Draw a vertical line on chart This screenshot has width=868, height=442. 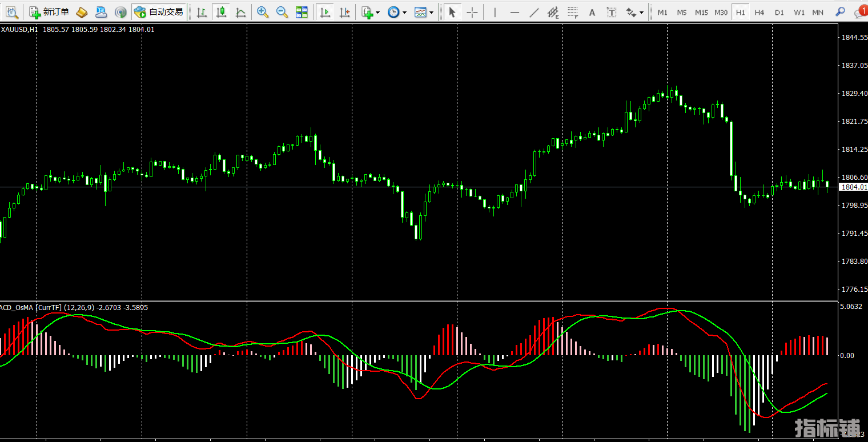(495, 12)
